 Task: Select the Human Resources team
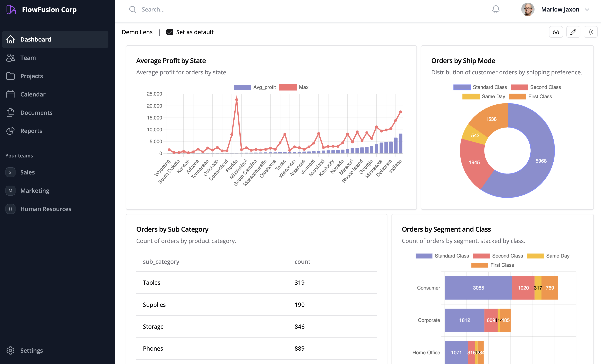pos(46,209)
